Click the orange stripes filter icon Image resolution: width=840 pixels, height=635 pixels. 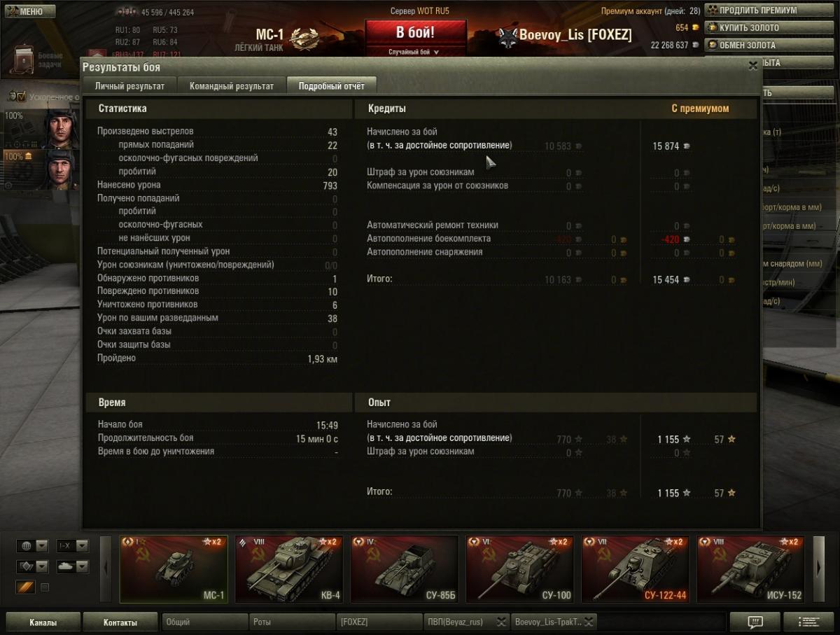pos(25,587)
